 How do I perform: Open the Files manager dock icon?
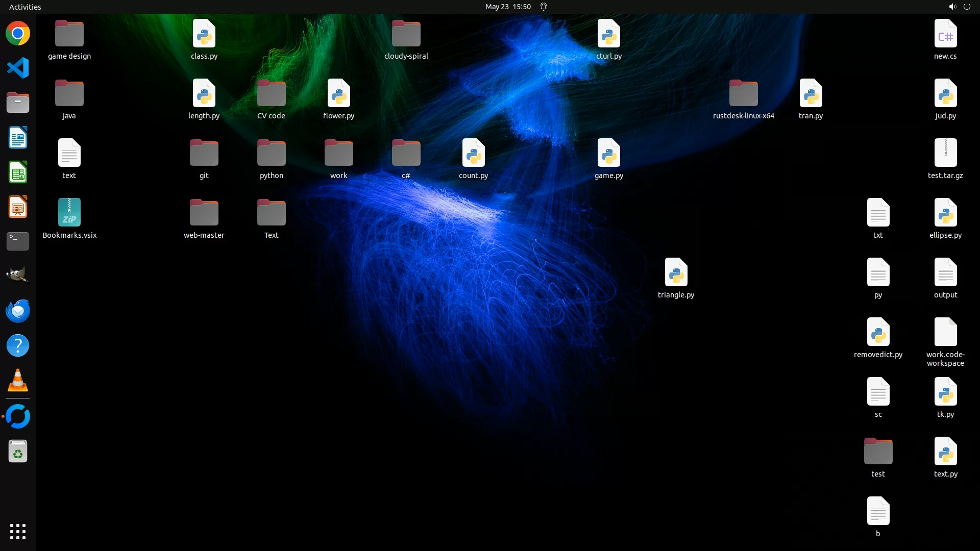18,103
